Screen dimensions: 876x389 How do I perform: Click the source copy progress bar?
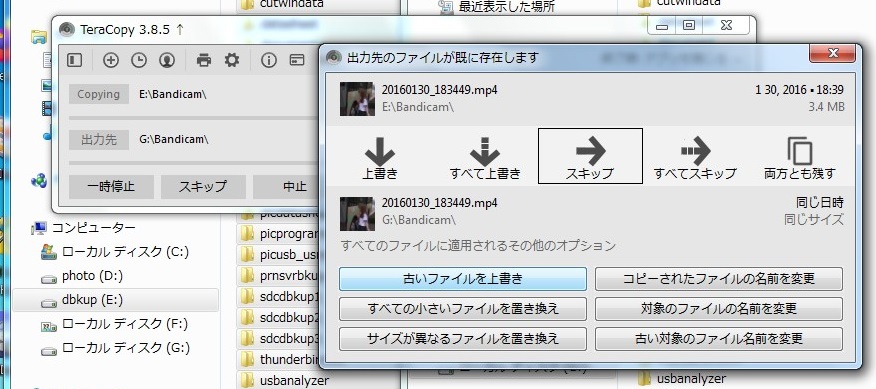[x=194, y=118]
